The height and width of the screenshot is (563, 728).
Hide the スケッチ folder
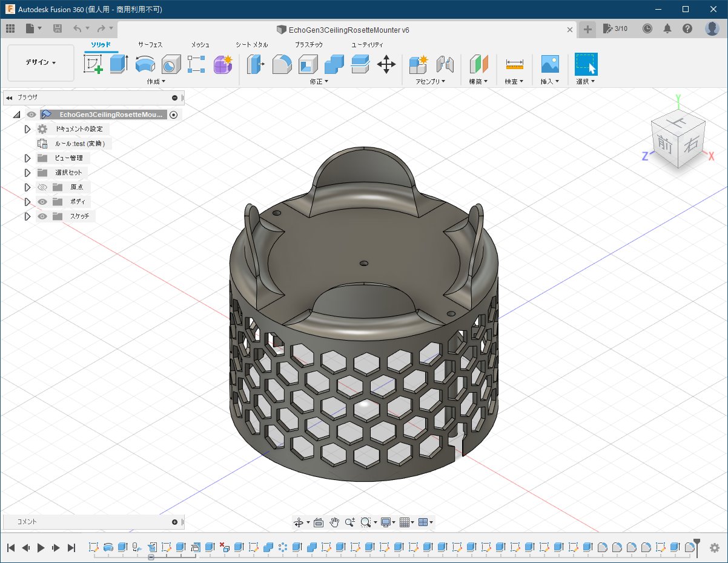click(42, 216)
